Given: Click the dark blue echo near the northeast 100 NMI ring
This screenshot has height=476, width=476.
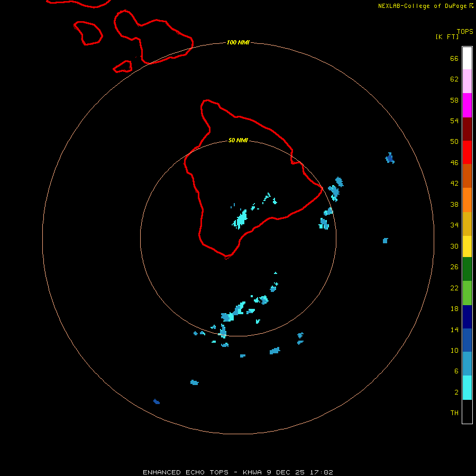Looking at the screenshot, I should pyautogui.click(x=390, y=158).
